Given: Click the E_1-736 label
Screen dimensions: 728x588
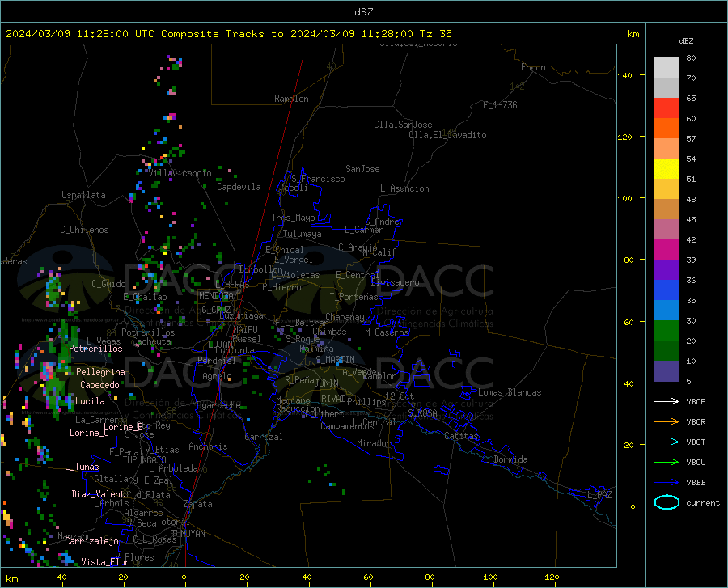Looking at the screenshot, I should point(500,105).
